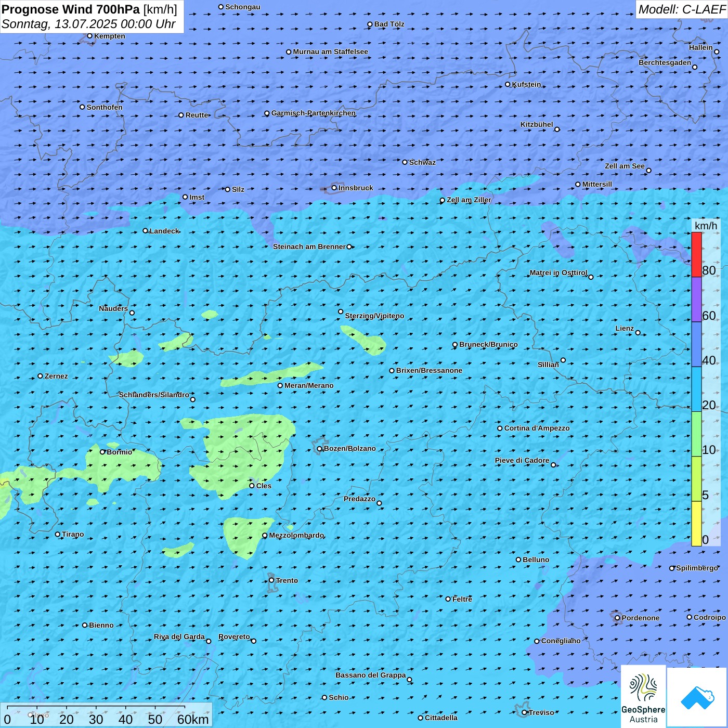Screen dimensions: 728x728
Task: Click the 'Sterzing/Vipiteno' label
Action: coord(374,316)
